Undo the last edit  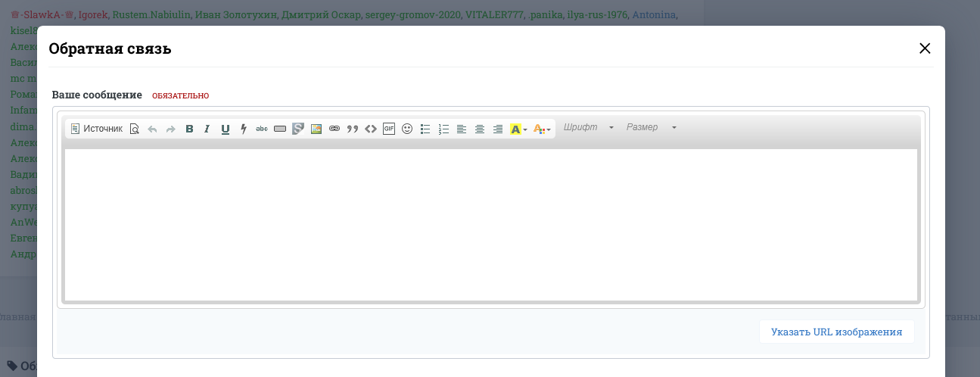coord(152,129)
